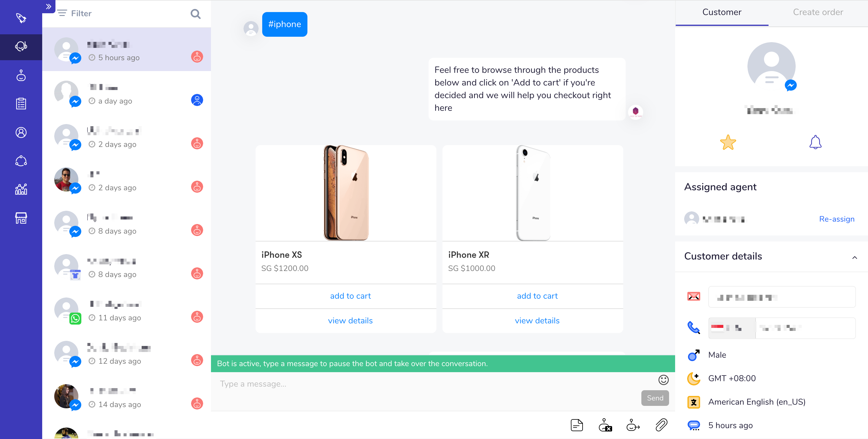Viewport: 868px width, 439px height.
Task: Open phone country code flag selector
Action: [732, 328]
